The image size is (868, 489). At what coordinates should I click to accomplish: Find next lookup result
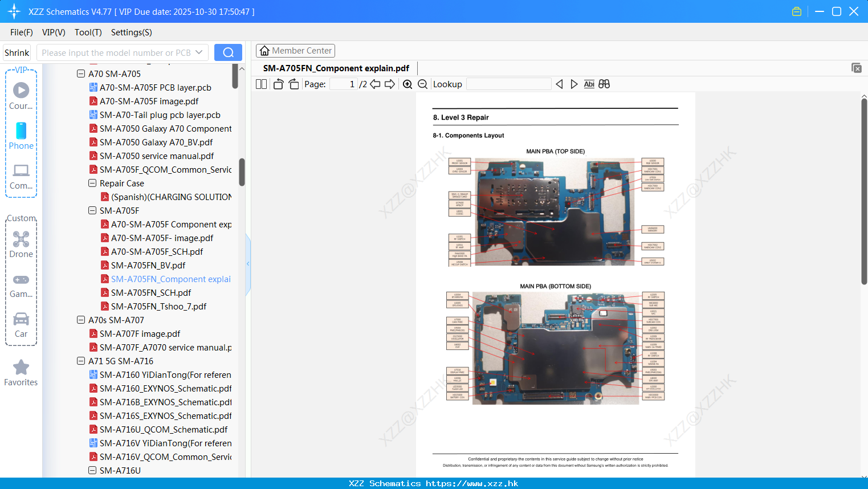coord(574,84)
